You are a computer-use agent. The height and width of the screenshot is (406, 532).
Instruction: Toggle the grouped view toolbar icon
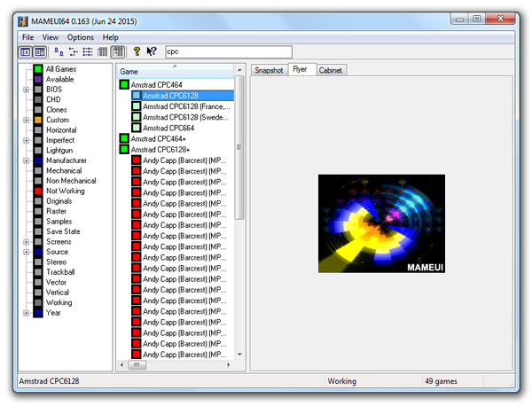pos(118,52)
